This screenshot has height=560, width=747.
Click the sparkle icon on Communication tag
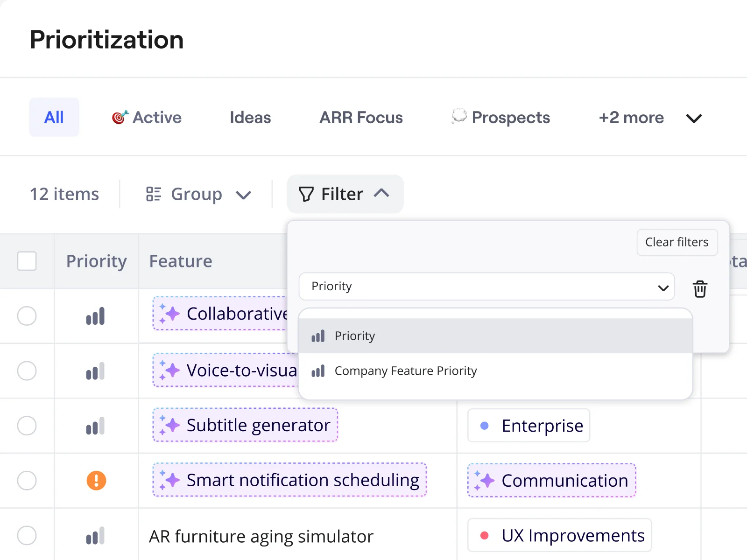483,480
